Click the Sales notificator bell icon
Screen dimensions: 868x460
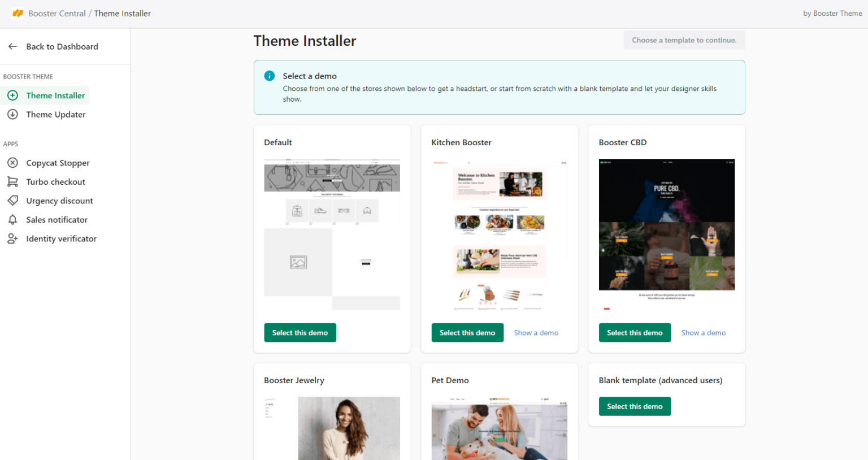pyautogui.click(x=12, y=220)
